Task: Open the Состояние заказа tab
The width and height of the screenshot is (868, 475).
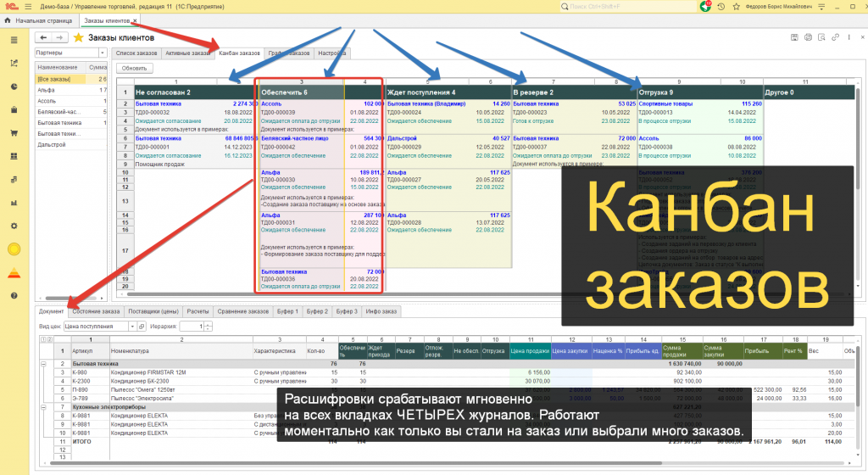Action: 96,311
